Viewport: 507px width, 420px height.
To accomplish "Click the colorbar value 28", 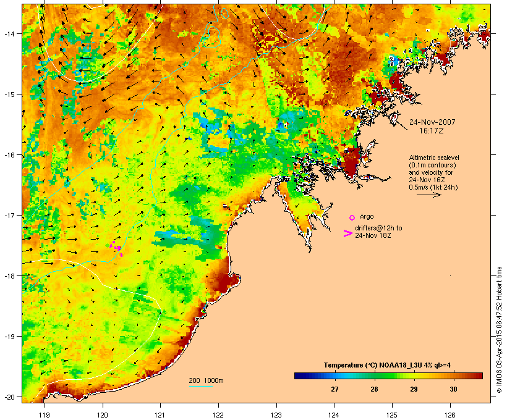I will pos(374,389).
